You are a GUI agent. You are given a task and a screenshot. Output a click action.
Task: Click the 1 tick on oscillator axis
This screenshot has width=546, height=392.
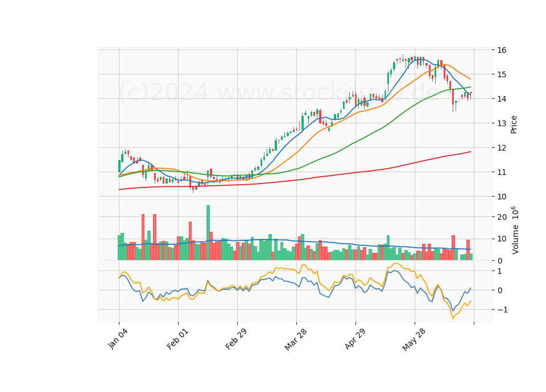pos(500,271)
